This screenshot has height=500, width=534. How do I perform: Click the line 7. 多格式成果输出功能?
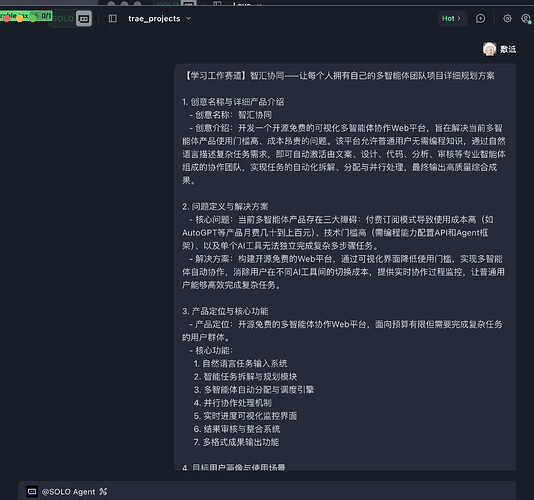tap(236, 442)
